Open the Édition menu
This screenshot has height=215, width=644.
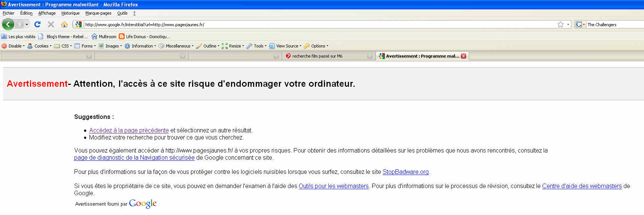pyautogui.click(x=26, y=13)
